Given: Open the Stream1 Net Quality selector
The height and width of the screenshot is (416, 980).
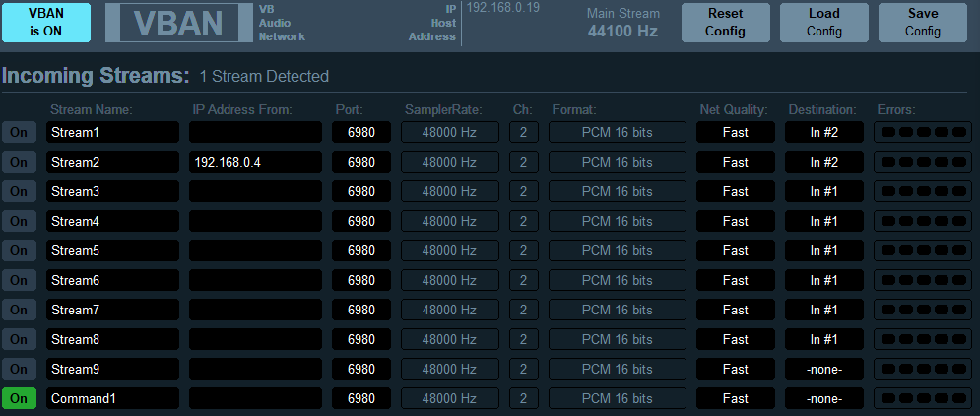Looking at the screenshot, I should click(x=735, y=132).
